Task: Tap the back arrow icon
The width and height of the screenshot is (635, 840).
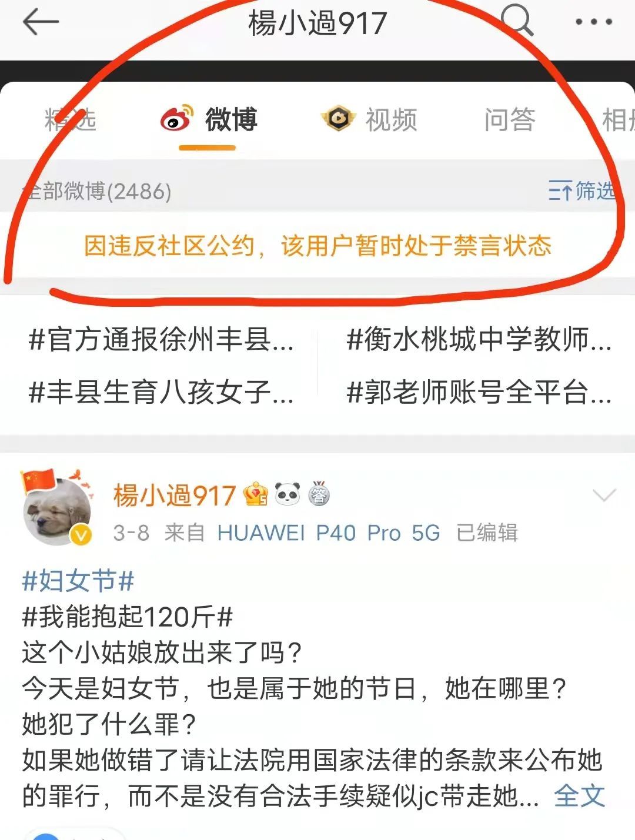Action: pyautogui.click(x=41, y=22)
